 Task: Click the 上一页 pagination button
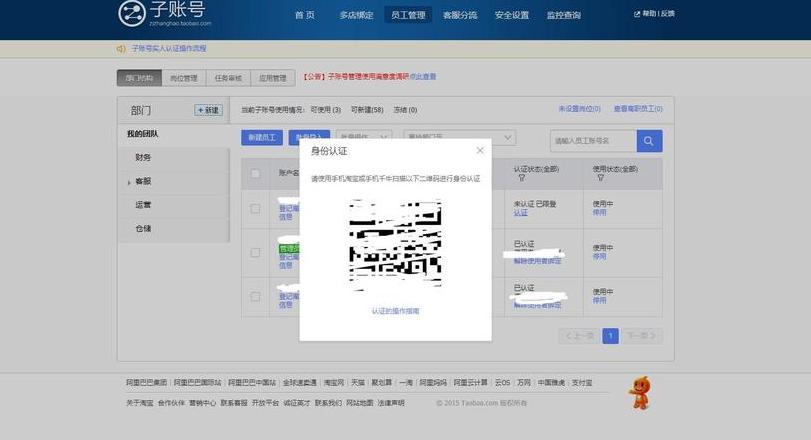point(579,336)
